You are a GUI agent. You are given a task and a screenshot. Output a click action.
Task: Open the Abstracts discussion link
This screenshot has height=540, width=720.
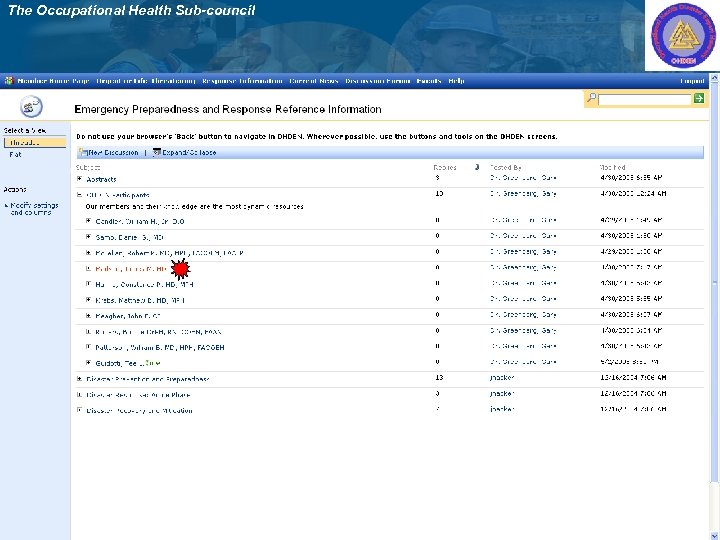[101, 179]
